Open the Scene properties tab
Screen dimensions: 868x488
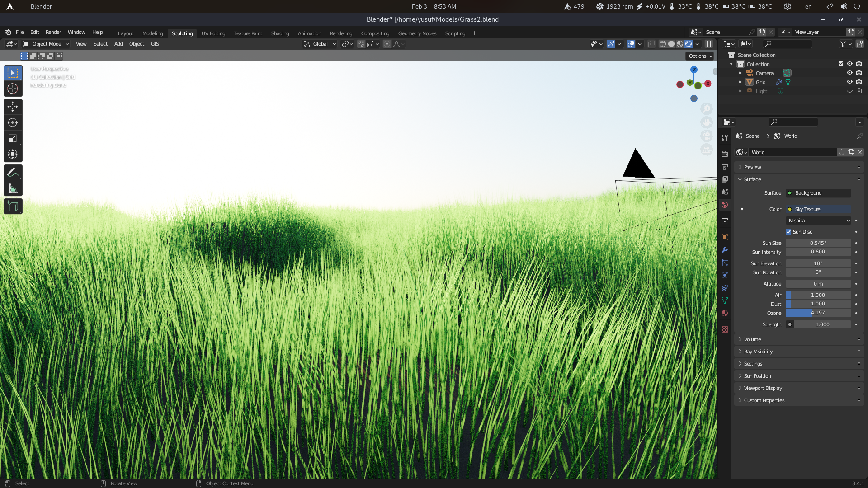[x=725, y=192]
